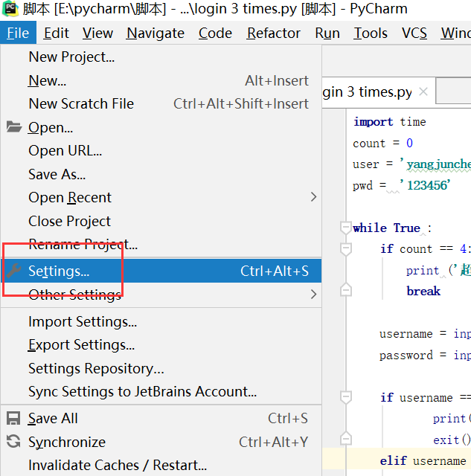This screenshot has height=476, width=471.
Task: Open the View menu
Action: 97,33
